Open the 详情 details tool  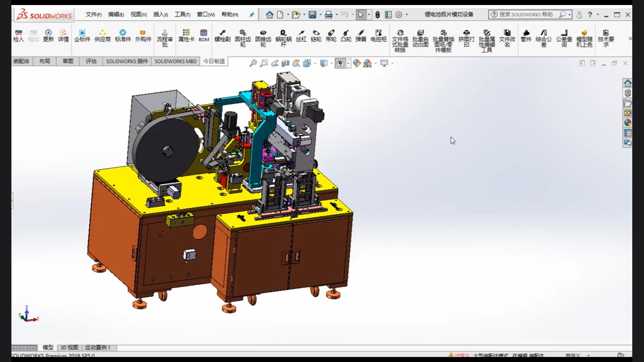63,36
